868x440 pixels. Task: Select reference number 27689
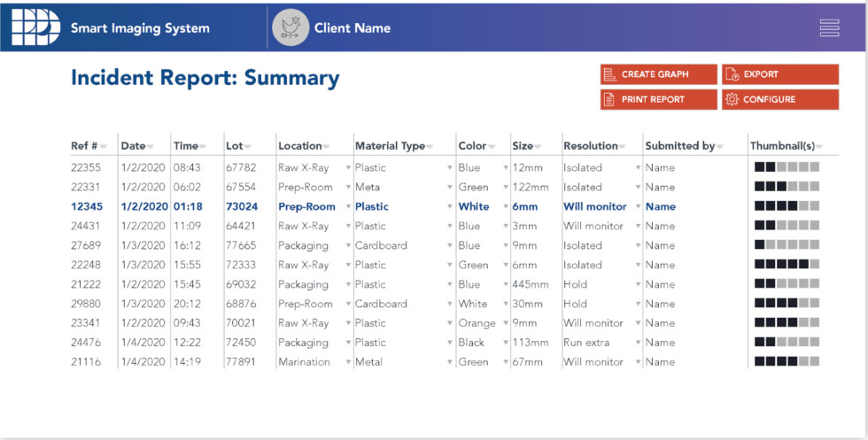coord(86,245)
